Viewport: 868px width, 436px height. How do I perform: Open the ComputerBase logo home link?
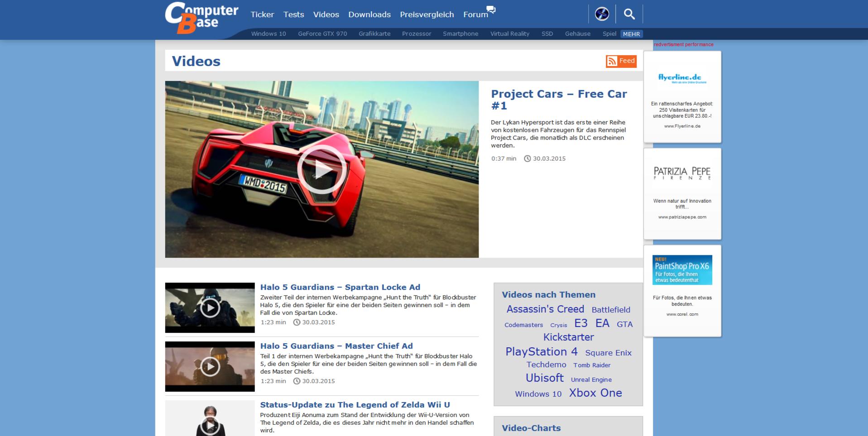pos(201,18)
